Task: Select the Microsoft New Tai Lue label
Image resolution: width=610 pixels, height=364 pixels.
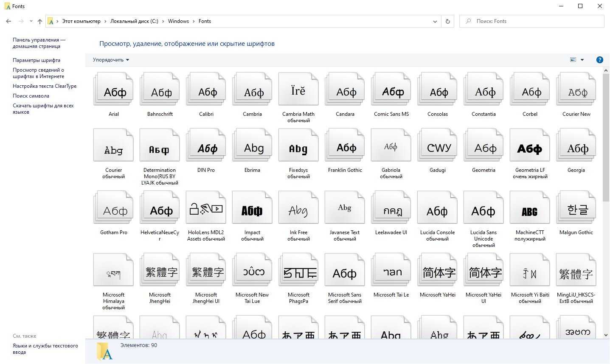Action: [252, 298]
